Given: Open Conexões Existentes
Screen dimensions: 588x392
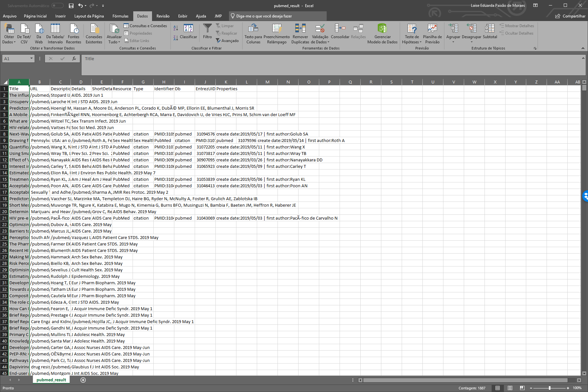Looking at the screenshot, I should coord(94,34).
